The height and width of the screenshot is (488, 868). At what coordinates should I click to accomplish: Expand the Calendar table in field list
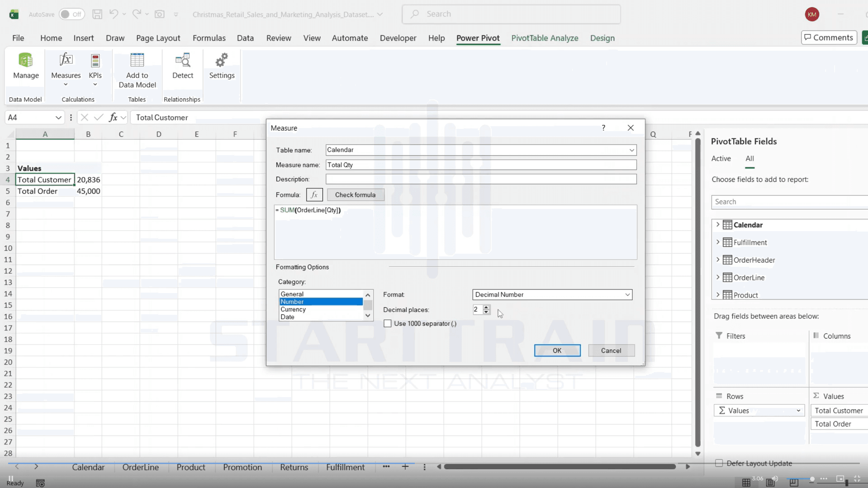tap(718, 225)
